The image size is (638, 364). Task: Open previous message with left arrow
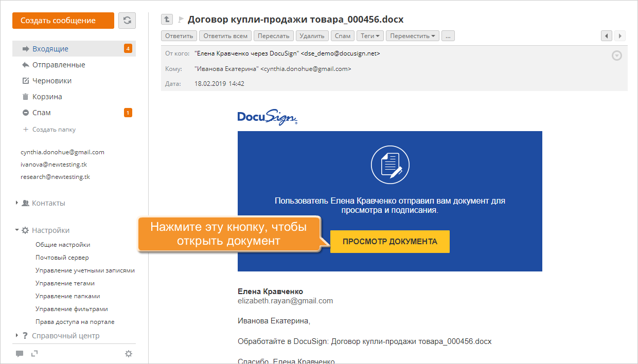click(607, 36)
